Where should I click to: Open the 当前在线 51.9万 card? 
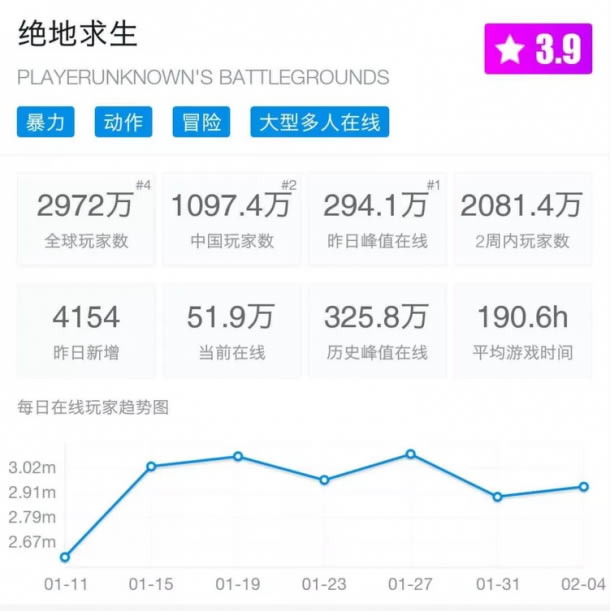tap(232, 331)
